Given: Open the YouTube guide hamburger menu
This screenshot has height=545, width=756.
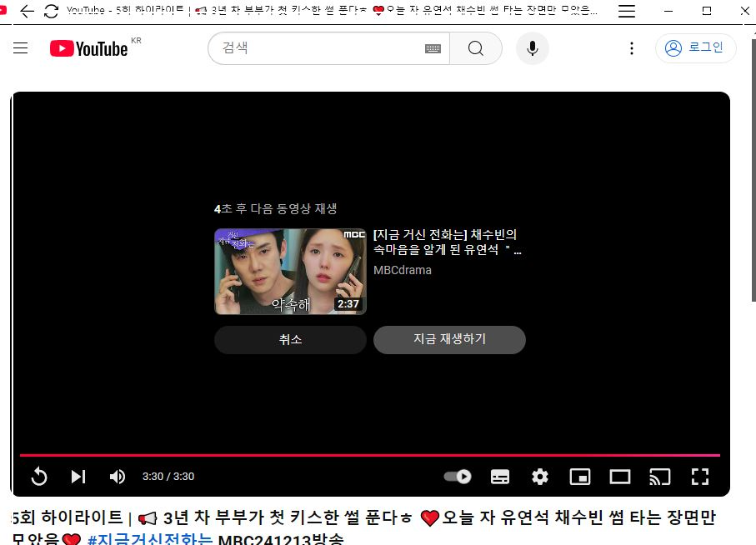Looking at the screenshot, I should (20, 48).
